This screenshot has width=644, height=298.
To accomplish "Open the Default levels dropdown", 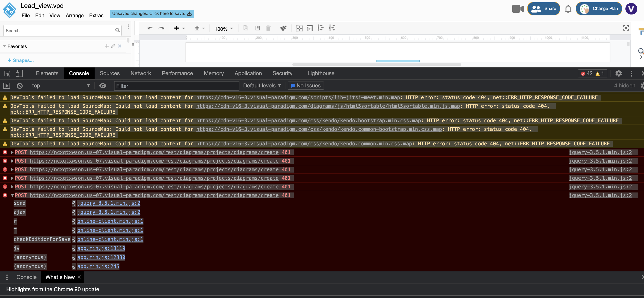I will coord(262,86).
